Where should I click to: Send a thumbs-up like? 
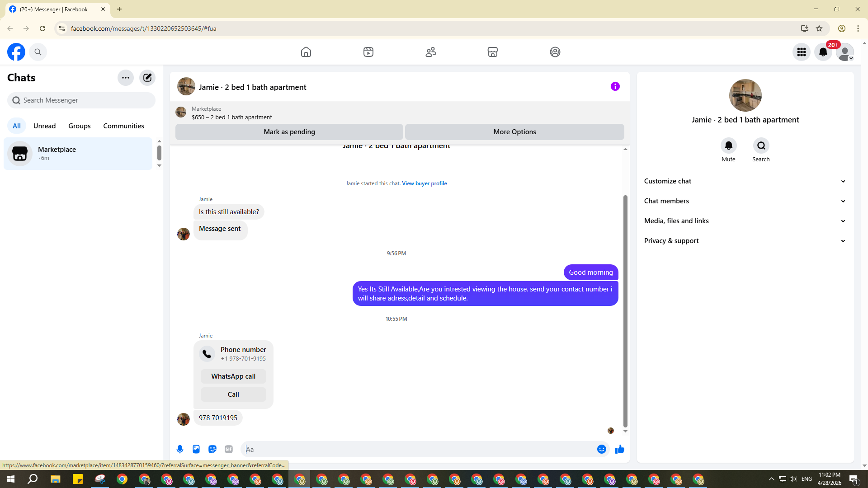click(619, 449)
